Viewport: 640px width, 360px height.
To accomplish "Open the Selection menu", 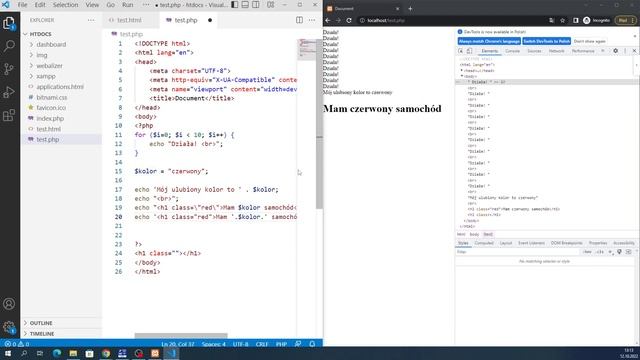I will (65, 5).
